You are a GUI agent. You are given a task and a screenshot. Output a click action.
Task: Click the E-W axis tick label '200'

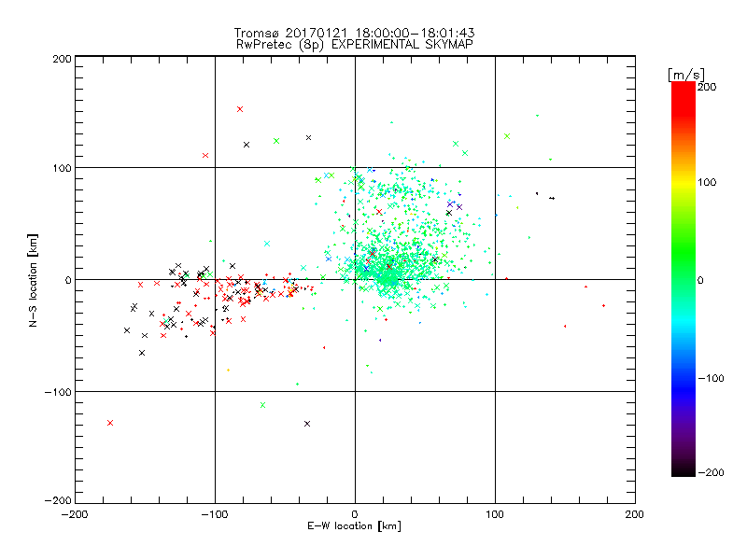click(x=634, y=515)
